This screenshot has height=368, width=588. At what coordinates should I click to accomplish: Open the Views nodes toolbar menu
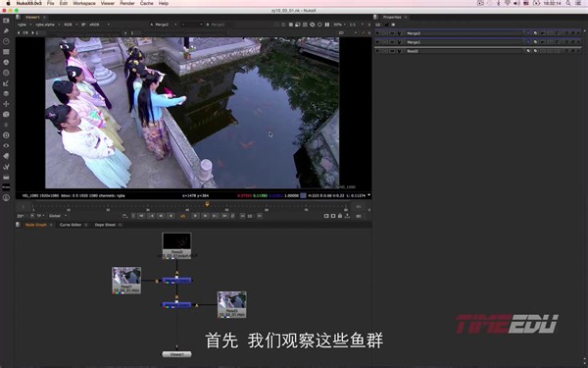[6, 145]
